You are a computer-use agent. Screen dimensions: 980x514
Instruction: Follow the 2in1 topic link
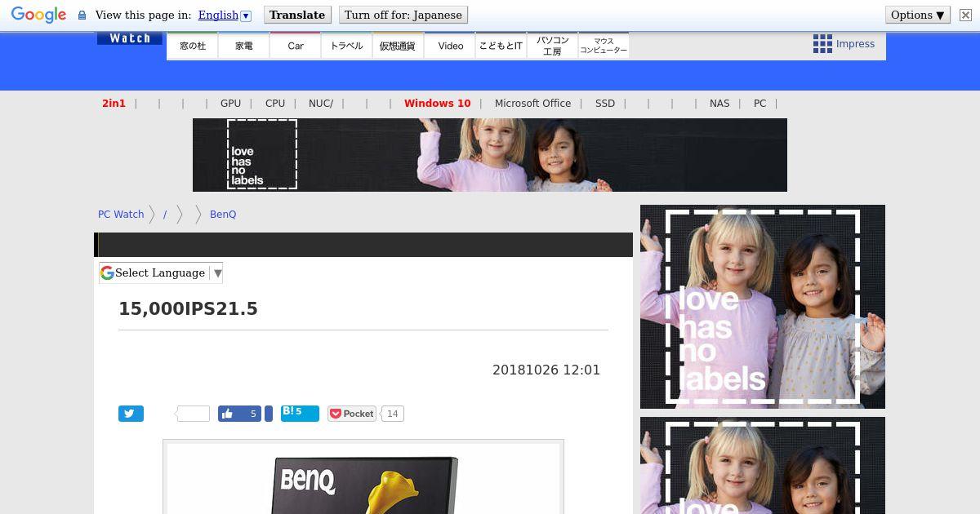coord(114,104)
